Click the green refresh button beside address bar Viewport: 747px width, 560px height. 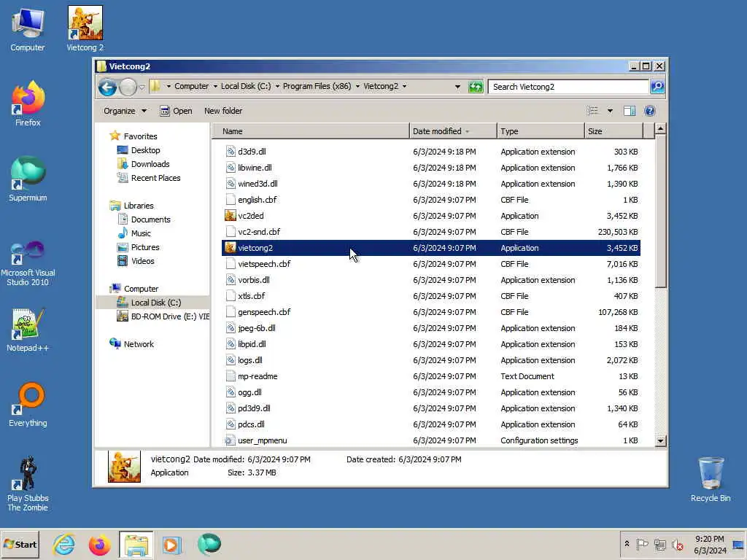coord(476,87)
